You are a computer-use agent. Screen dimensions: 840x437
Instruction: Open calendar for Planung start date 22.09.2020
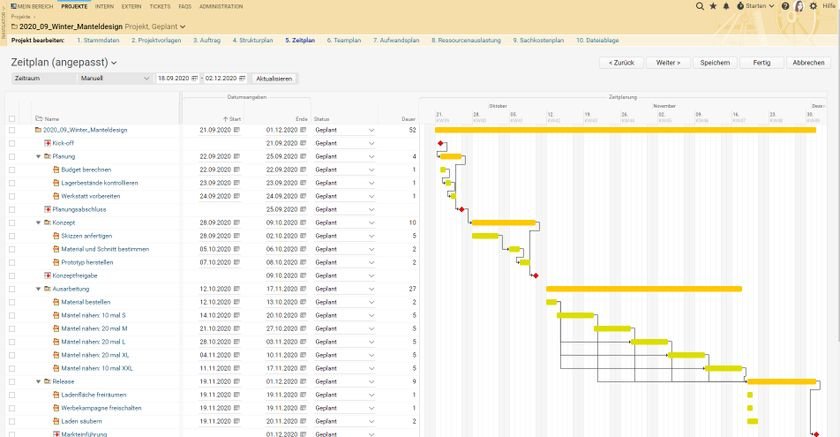coord(237,156)
